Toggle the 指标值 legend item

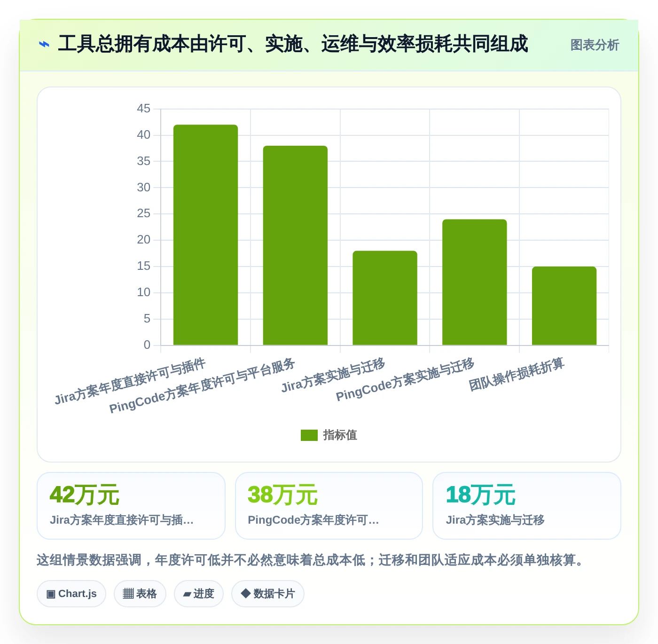(x=329, y=435)
